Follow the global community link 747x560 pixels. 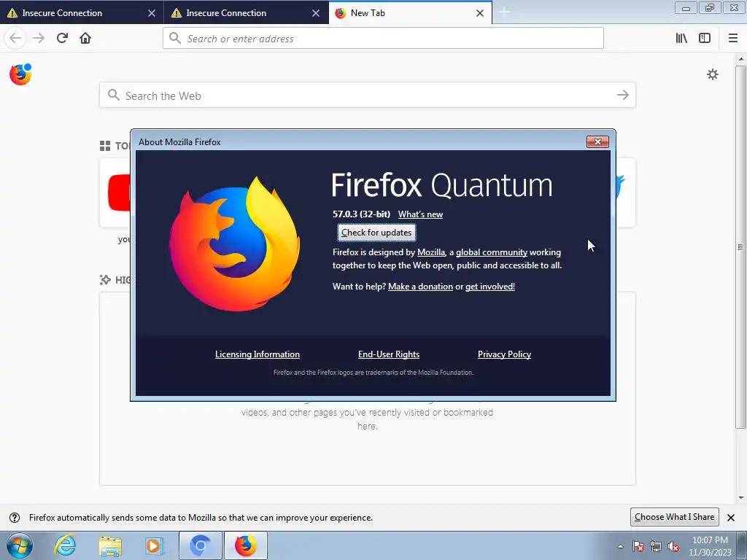coord(491,252)
